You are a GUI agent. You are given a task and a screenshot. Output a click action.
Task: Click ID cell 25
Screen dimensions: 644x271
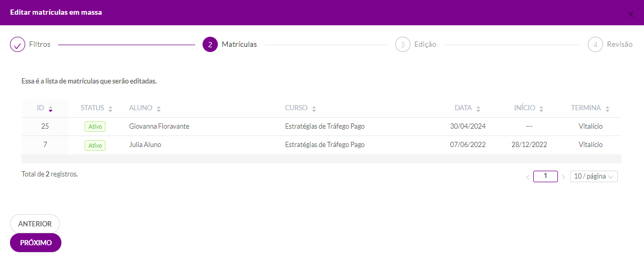click(45, 127)
